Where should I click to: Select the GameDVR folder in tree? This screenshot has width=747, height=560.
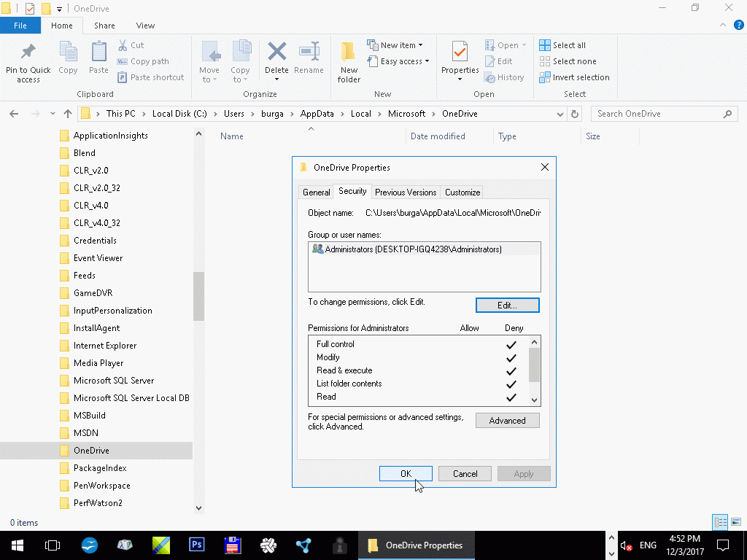click(x=93, y=293)
